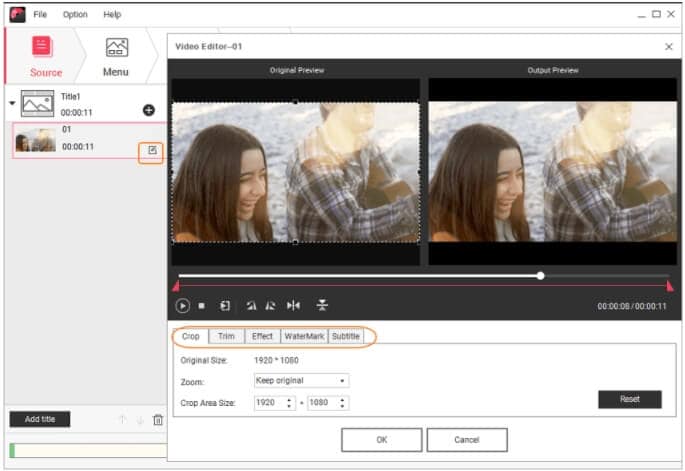Move the item down with arrow icon
This screenshot has height=471, width=685.
[x=140, y=420]
